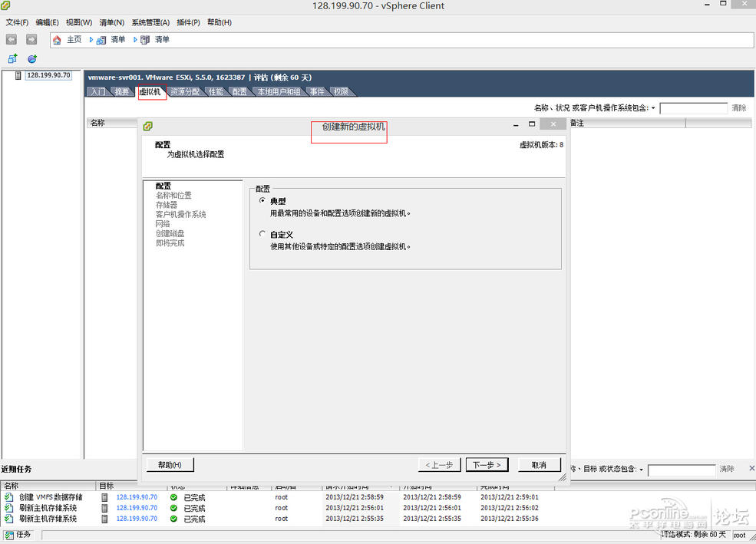Click the task icon in the 2:56:01 task row
This screenshot has width=756, height=544.
pyautogui.click(x=9, y=508)
